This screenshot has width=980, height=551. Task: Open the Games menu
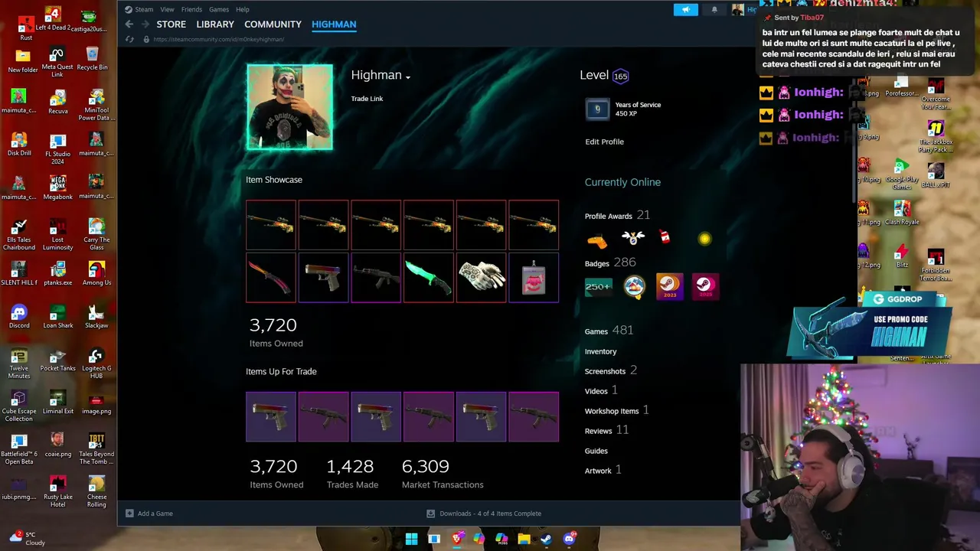tap(219, 9)
